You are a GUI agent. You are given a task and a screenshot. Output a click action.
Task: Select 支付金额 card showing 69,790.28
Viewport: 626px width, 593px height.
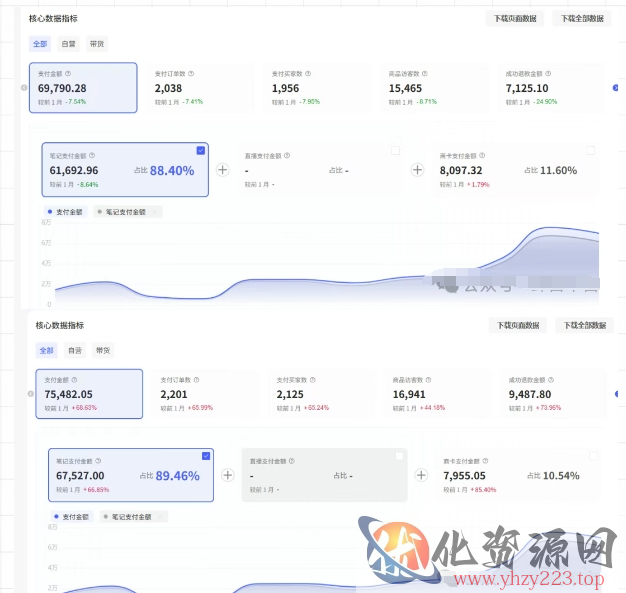tap(83, 87)
